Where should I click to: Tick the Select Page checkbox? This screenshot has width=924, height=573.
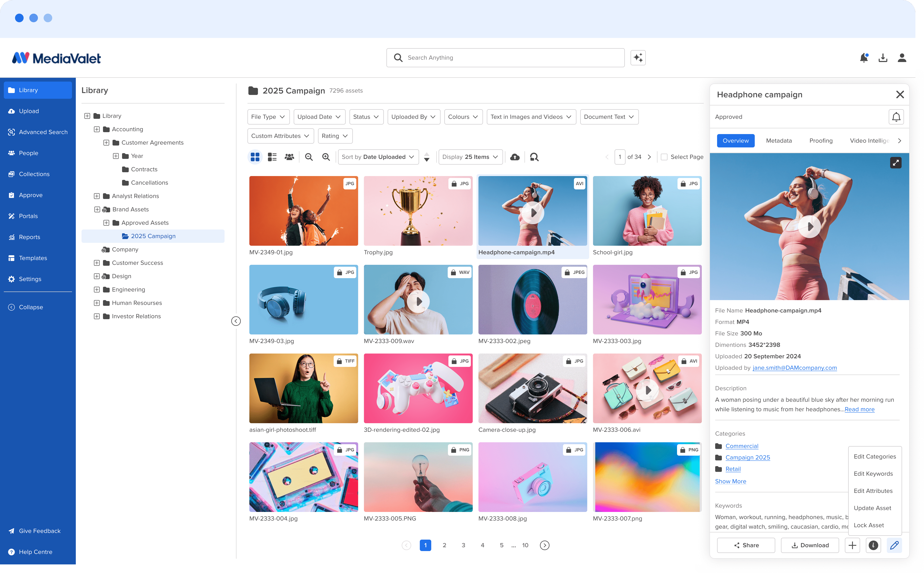[664, 157]
